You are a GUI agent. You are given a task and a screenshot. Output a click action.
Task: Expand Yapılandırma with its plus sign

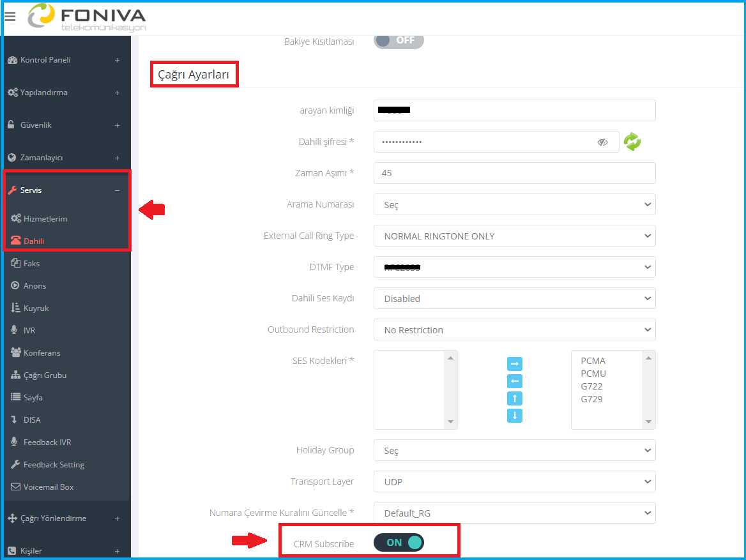pyautogui.click(x=117, y=93)
